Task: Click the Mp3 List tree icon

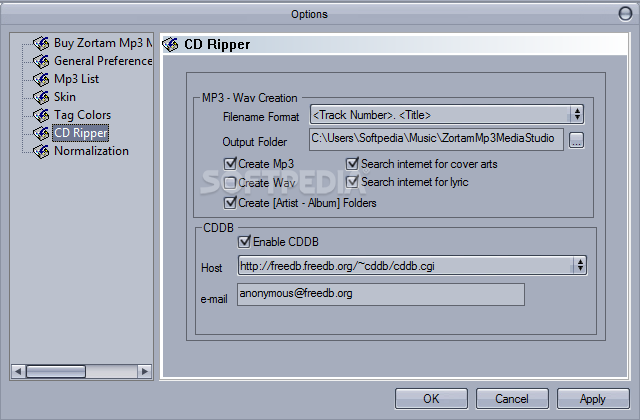Action: [41, 79]
